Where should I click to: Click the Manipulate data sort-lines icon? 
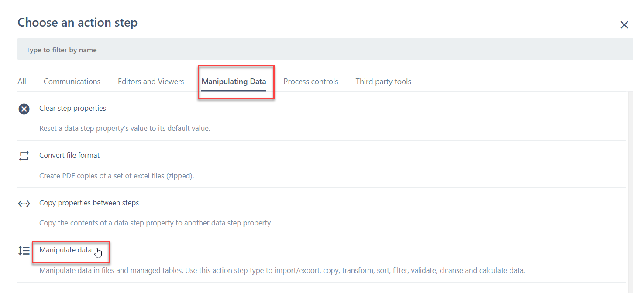click(24, 251)
